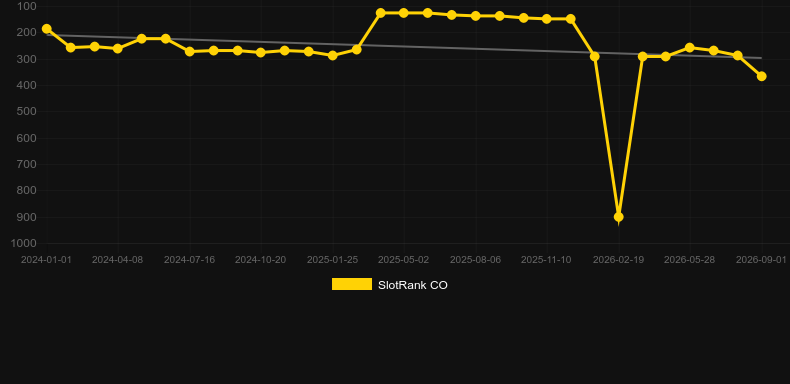Click the x-axis label 2024-01-01

click(x=46, y=260)
